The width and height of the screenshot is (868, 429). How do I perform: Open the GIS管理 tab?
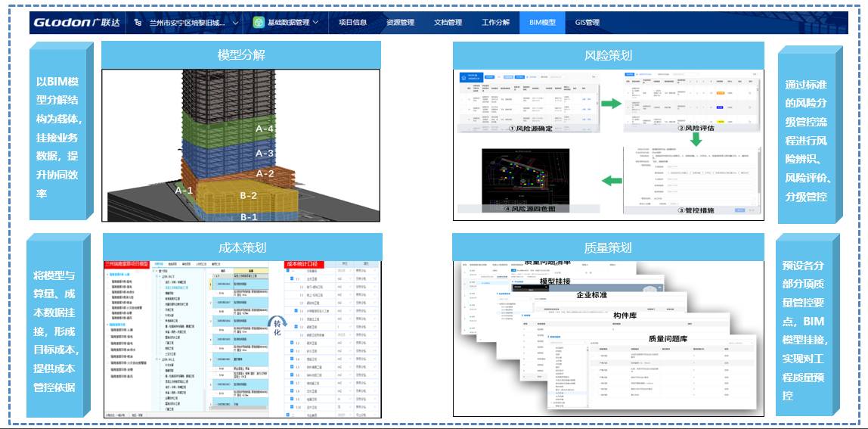pyautogui.click(x=587, y=23)
